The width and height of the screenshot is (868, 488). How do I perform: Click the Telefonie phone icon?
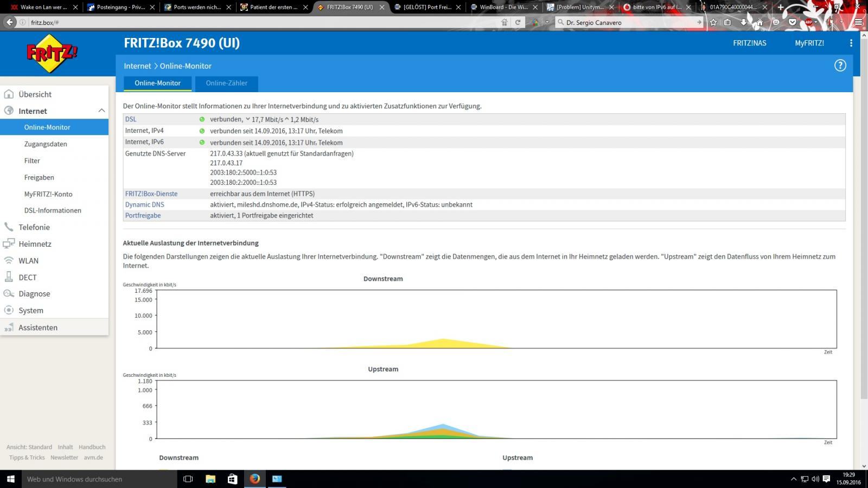tap(9, 227)
